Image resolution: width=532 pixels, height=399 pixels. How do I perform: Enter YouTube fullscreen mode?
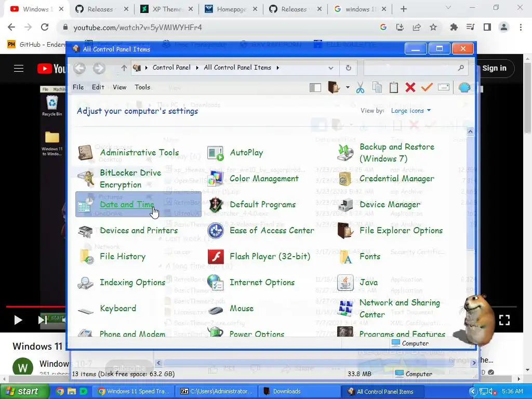coord(504,320)
